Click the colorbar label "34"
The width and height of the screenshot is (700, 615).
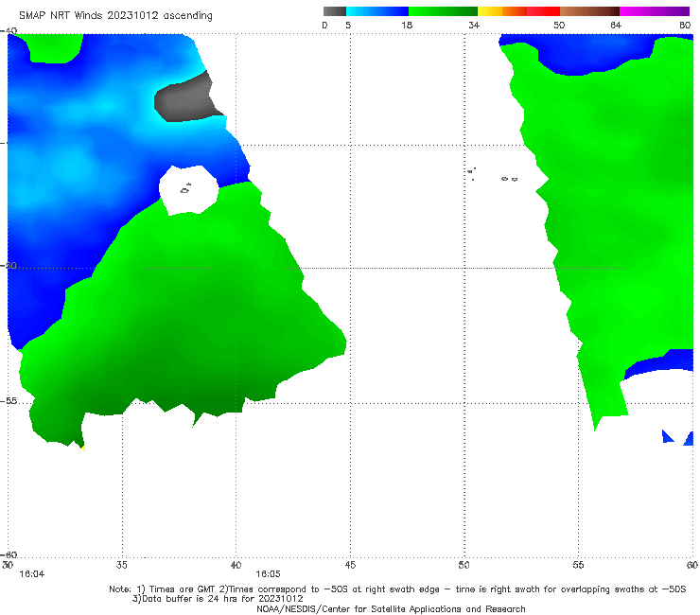point(474,25)
